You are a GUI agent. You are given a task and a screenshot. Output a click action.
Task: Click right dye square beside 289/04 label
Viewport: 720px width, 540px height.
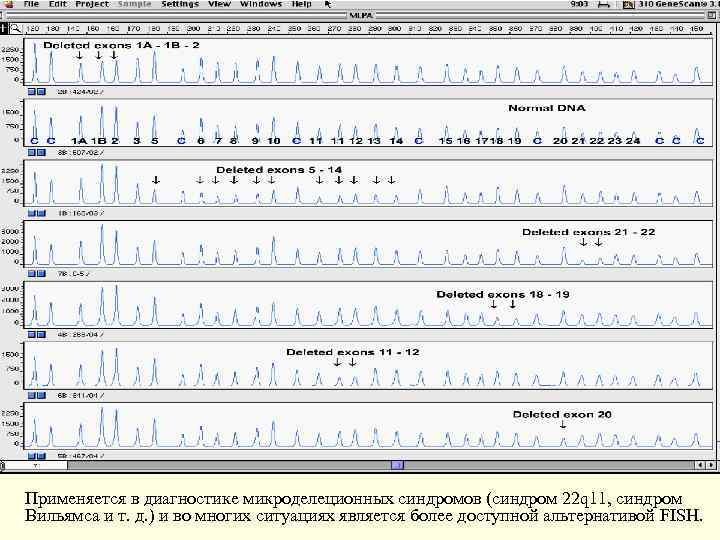[x=41, y=334]
